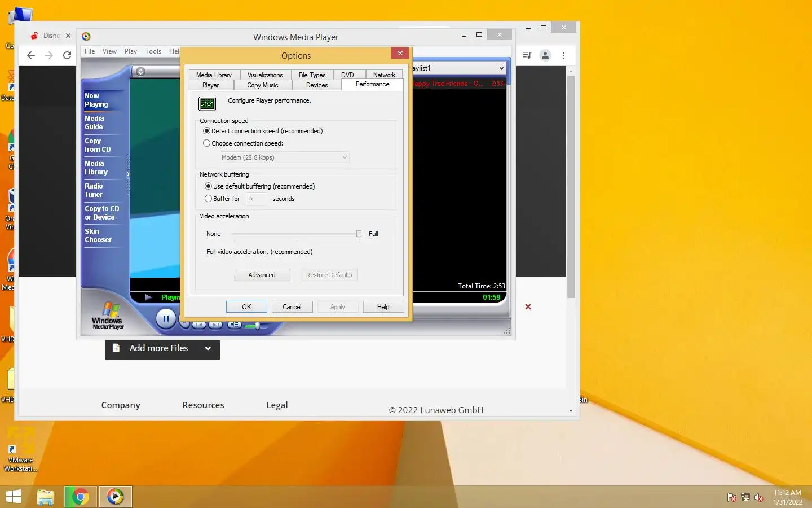Viewport: 812px width, 508px height.
Task: Open the Play menu
Action: [x=131, y=51]
